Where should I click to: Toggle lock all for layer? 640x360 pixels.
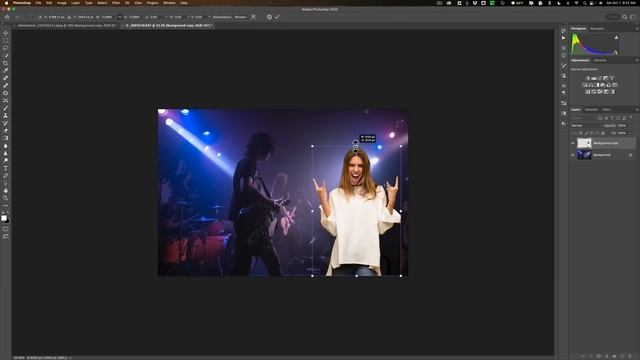pyautogui.click(x=603, y=133)
